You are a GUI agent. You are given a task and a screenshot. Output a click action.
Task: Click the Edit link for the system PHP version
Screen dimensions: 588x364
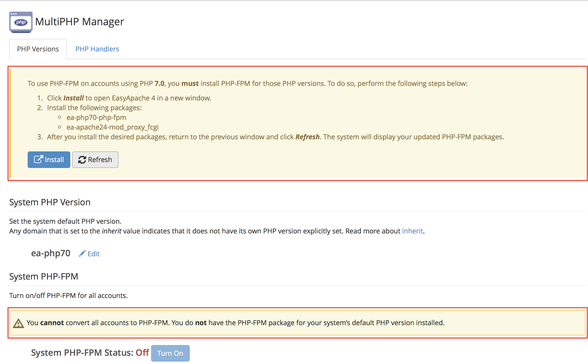pos(94,254)
